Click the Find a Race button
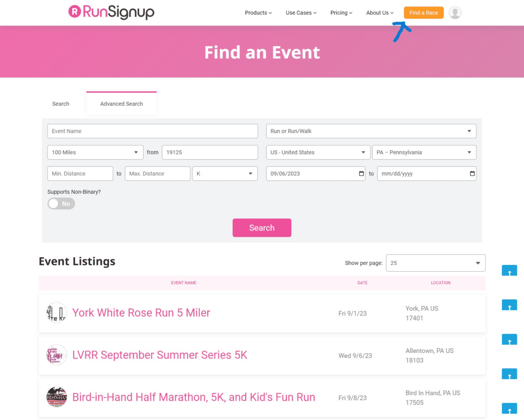This screenshot has width=524, height=420. click(x=424, y=13)
